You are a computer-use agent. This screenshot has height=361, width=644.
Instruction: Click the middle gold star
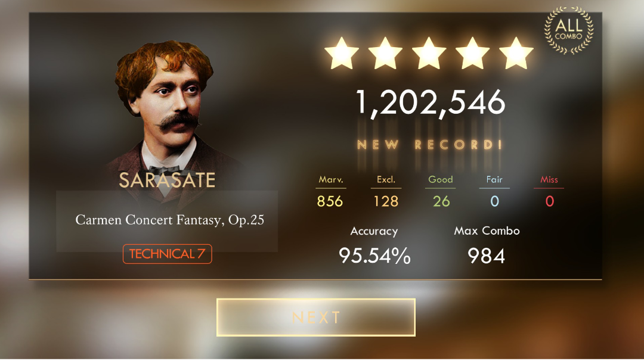point(429,54)
